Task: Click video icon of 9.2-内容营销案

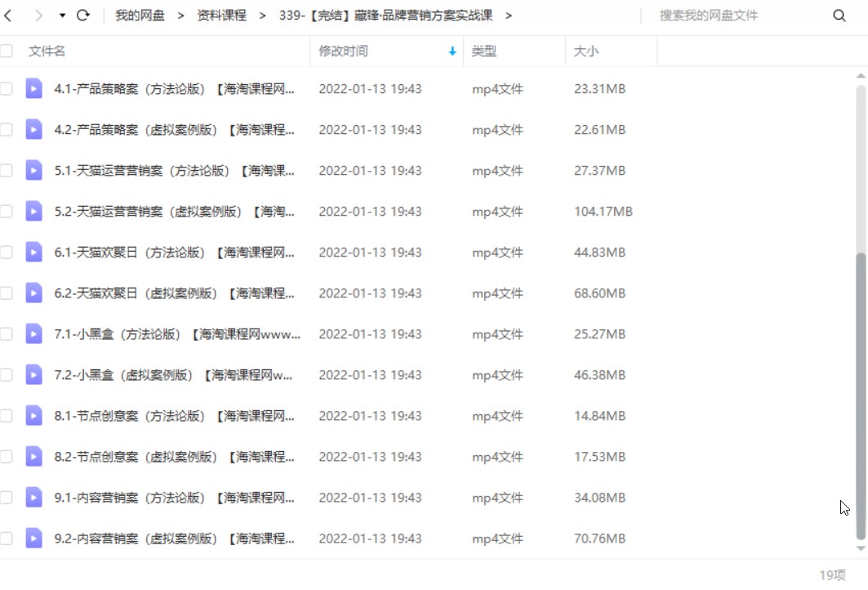Action: pyautogui.click(x=33, y=539)
